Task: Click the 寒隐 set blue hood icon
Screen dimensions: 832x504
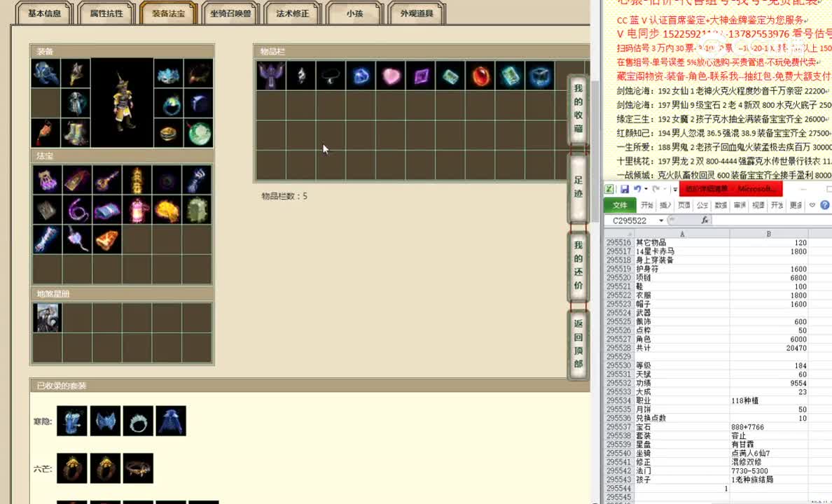Action: [x=172, y=420]
